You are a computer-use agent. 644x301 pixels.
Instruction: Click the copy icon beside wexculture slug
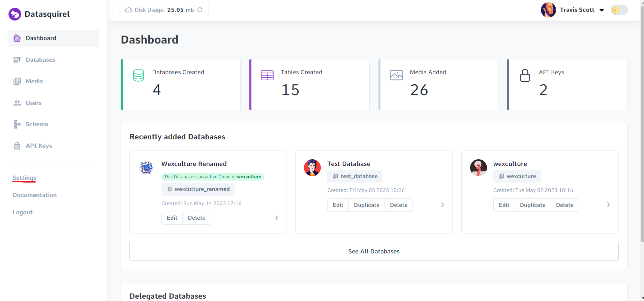501,176
